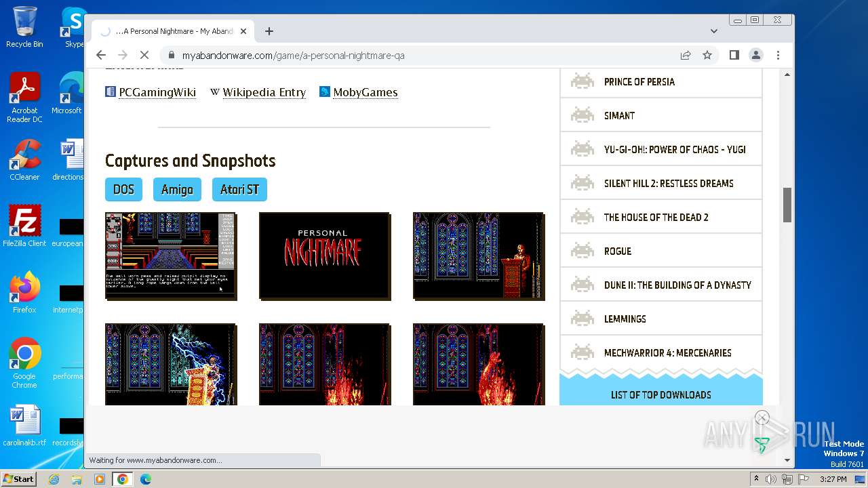Viewport: 868px width, 488px height.
Task: Open the Personal Nightmare title screenshot
Action: coord(325,256)
